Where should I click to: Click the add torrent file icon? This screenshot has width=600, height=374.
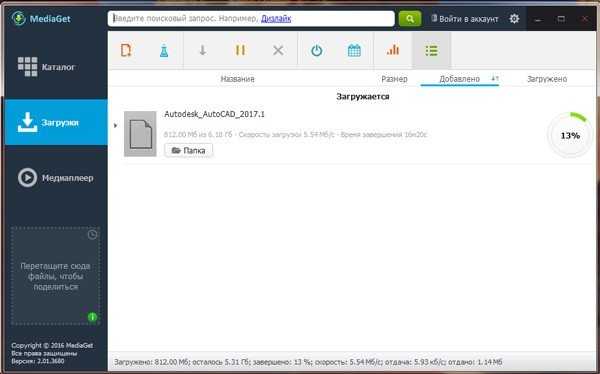coord(126,50)
